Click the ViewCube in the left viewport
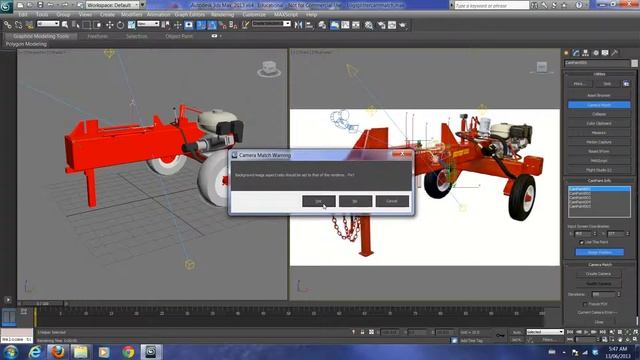Image resolution: width=640 pixels, height=360 pixels. pyautogui.click(x=269, y=69)
